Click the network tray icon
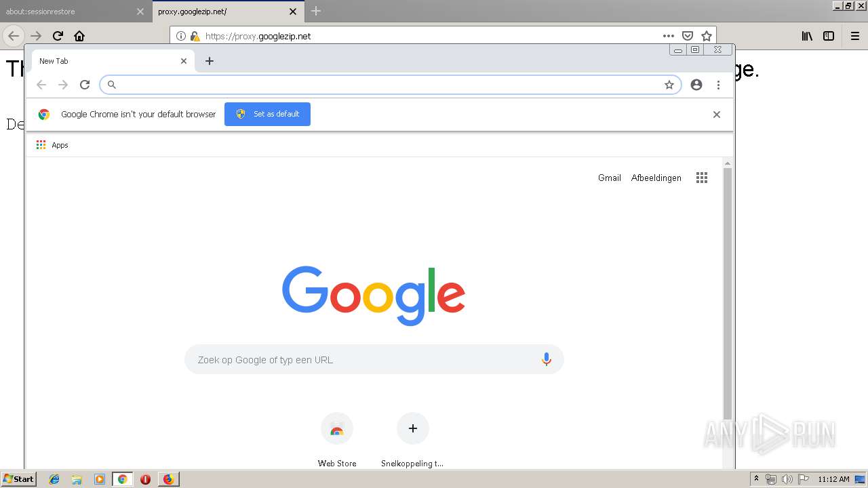 click(x=770, y=479)
